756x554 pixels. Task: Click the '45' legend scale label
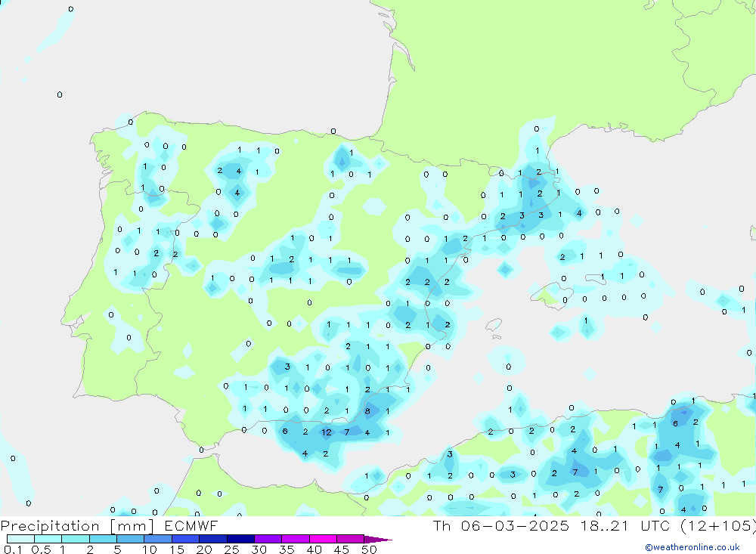pyautogui.click(x=342, y=549)
